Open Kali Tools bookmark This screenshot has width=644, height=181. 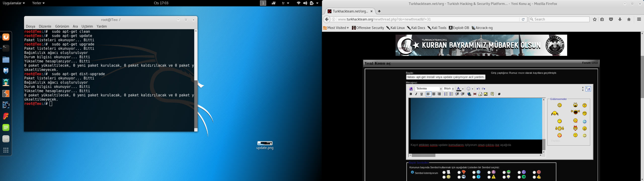pos(437,28)
